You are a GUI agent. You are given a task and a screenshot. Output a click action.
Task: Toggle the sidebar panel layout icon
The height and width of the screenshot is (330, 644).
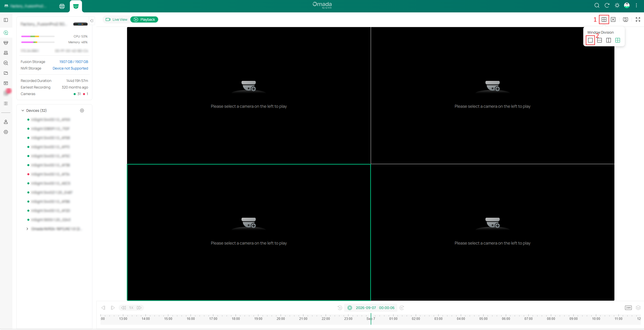coord(6,20)
